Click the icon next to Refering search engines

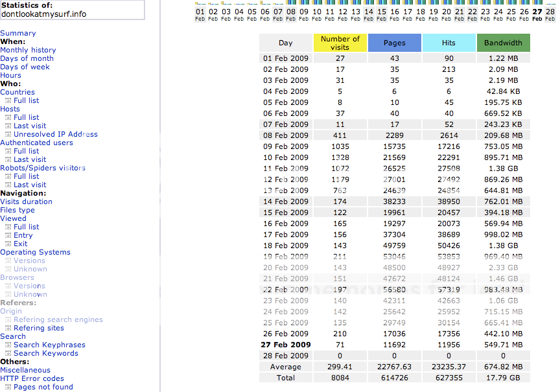click(8, 320)
